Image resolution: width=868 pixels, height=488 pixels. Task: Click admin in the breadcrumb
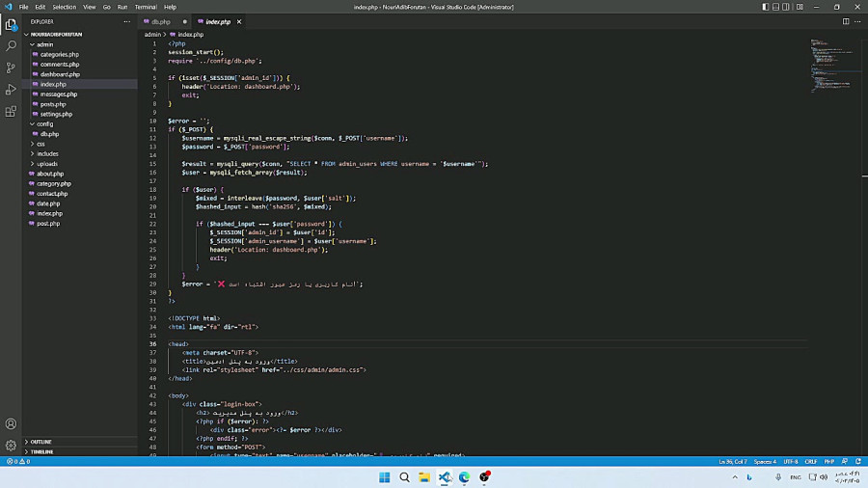pos(152,35)
